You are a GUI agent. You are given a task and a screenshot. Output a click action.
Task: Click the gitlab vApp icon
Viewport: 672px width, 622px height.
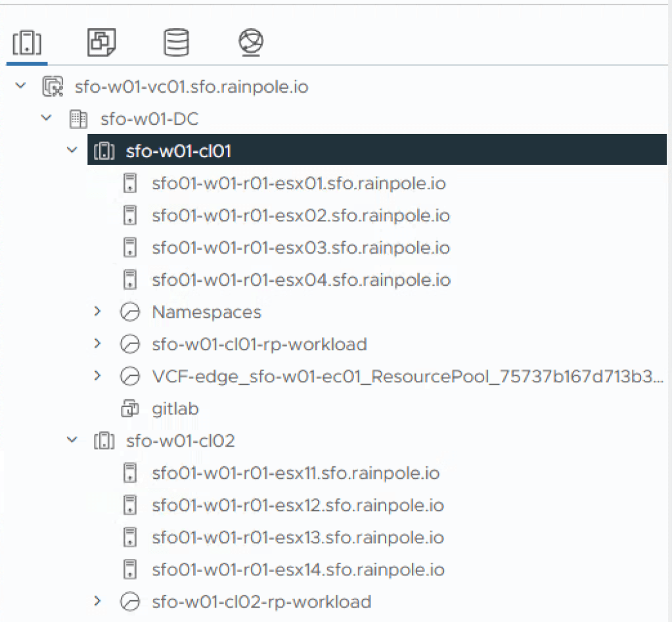130,409
